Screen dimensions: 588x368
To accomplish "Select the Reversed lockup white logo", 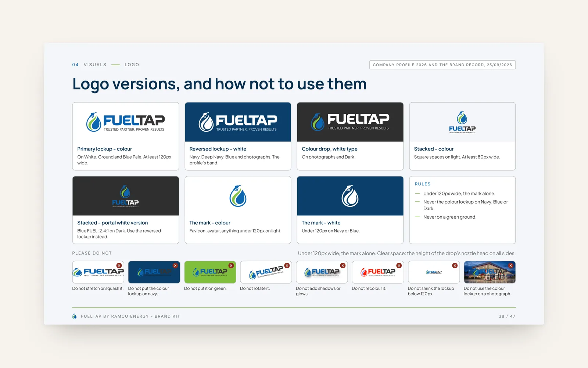I will pos(238,122).
